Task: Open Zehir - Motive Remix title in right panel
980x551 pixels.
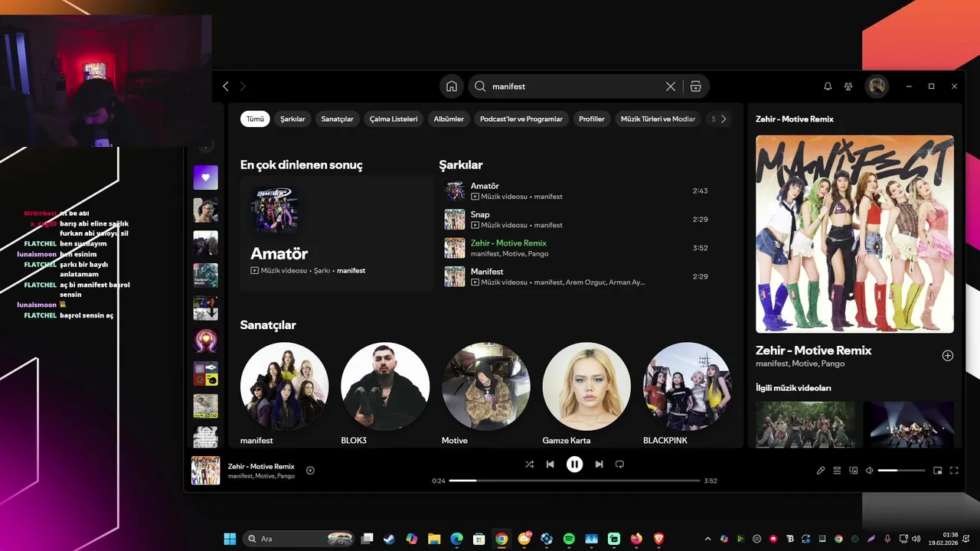Action: [x=813, y=350]
